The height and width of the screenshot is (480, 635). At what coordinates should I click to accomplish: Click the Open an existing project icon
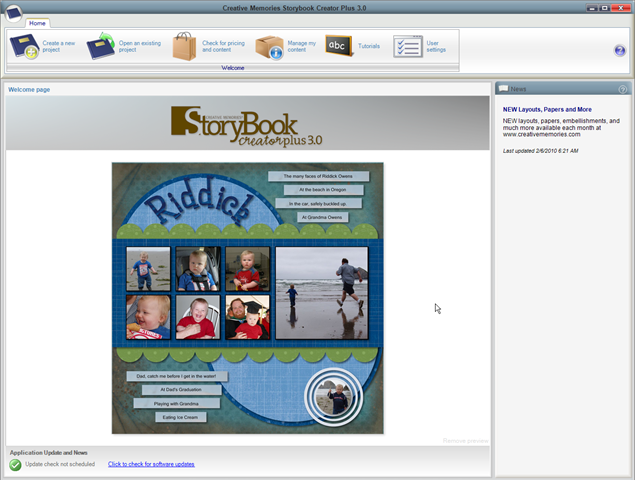(x=101, y=46)
